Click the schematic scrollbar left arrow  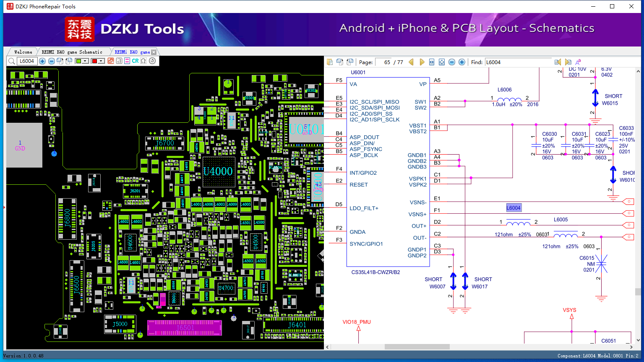click(x=328, y=347)
